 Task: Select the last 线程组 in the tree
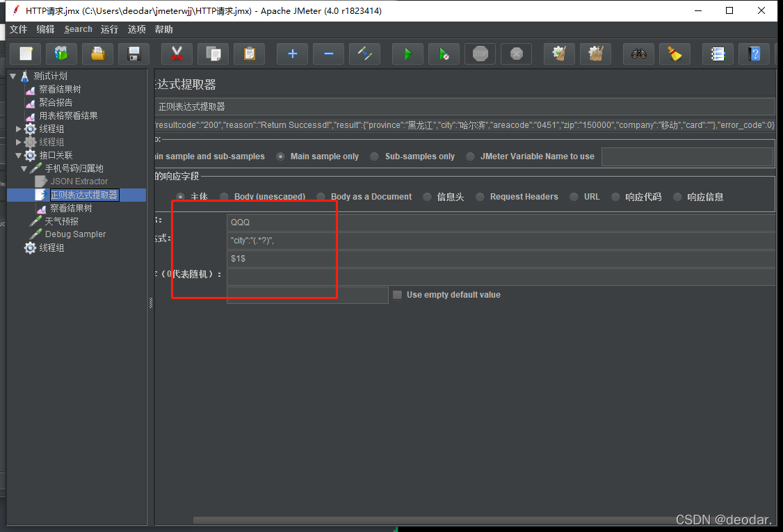51,248
